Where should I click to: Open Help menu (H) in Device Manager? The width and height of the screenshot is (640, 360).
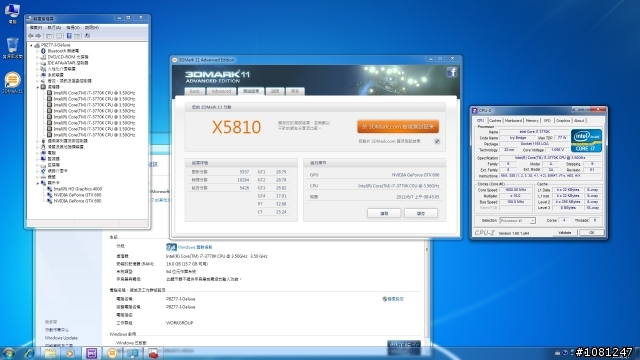92,27
